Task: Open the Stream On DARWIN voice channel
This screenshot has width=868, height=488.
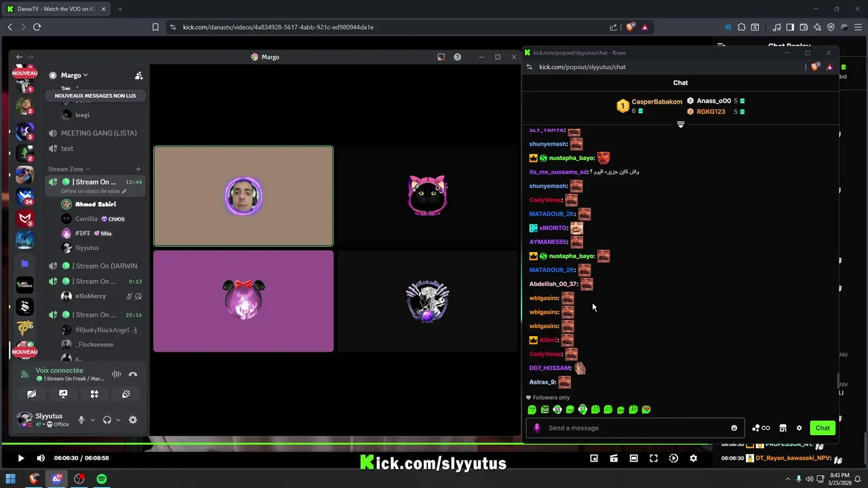Action: click(x=95, y=266)
